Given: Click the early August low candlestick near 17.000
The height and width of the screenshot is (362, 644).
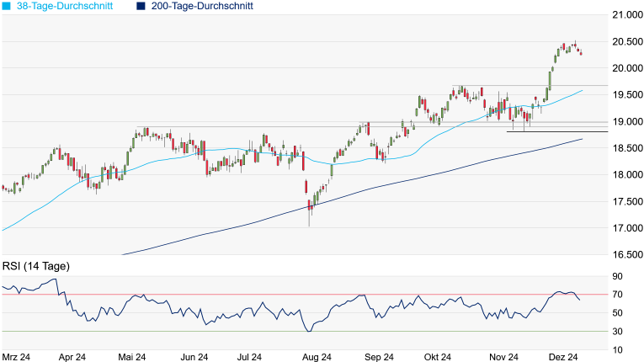Looking at the screenshot, I should (309, 216).
